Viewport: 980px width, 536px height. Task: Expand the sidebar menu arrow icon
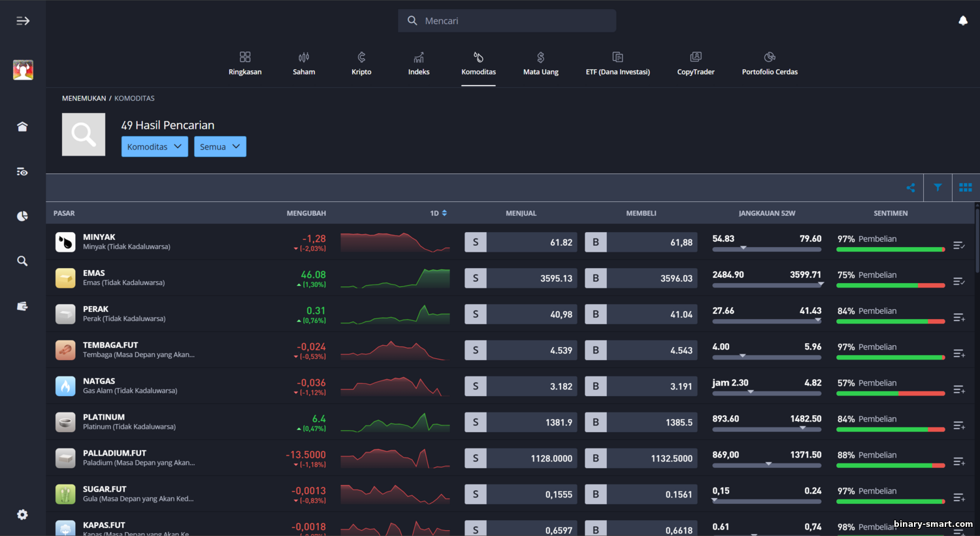(23, 21)
